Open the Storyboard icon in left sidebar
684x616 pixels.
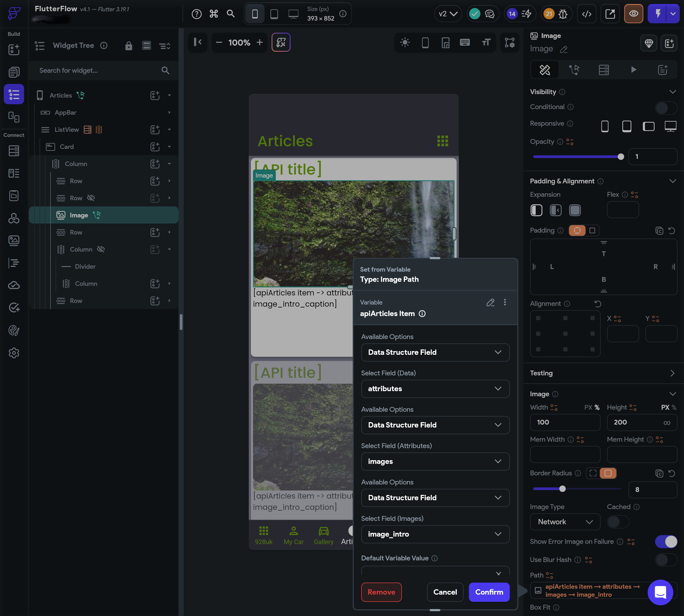tap(14, 117)
